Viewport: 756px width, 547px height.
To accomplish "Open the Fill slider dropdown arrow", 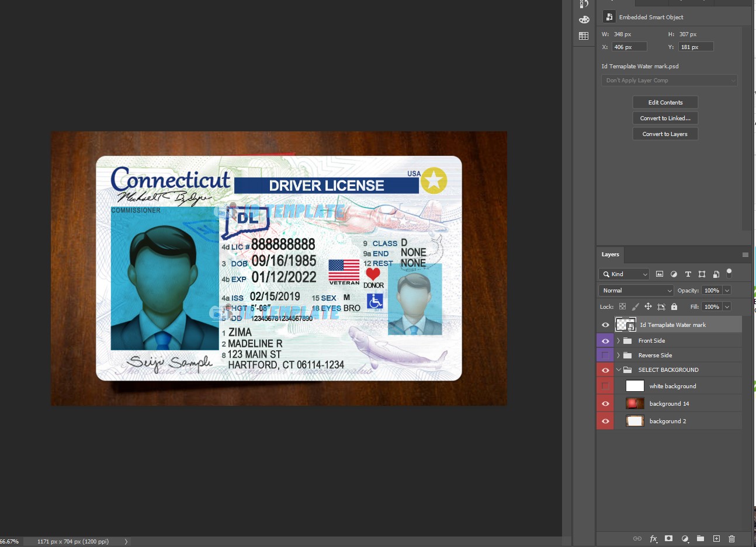I will [x=727, y=306].
